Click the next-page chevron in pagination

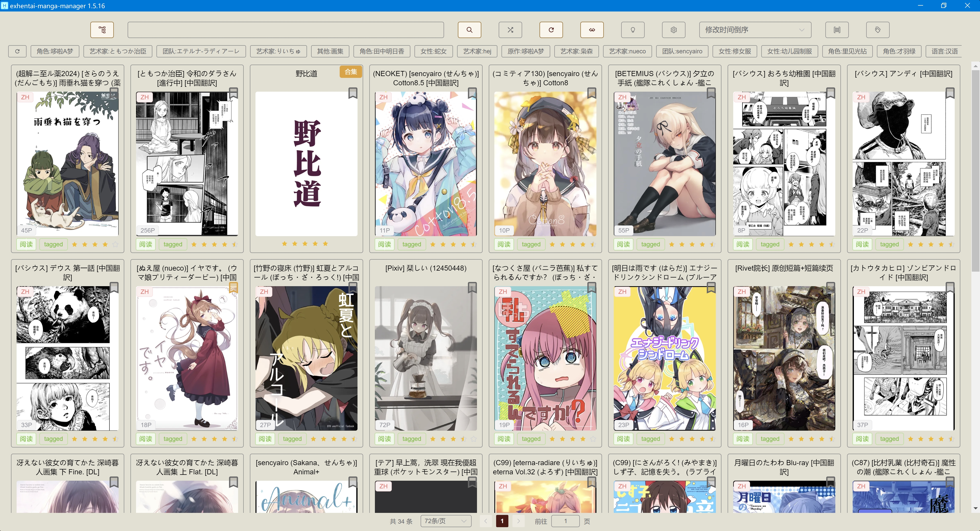click(x=519, y=521)
